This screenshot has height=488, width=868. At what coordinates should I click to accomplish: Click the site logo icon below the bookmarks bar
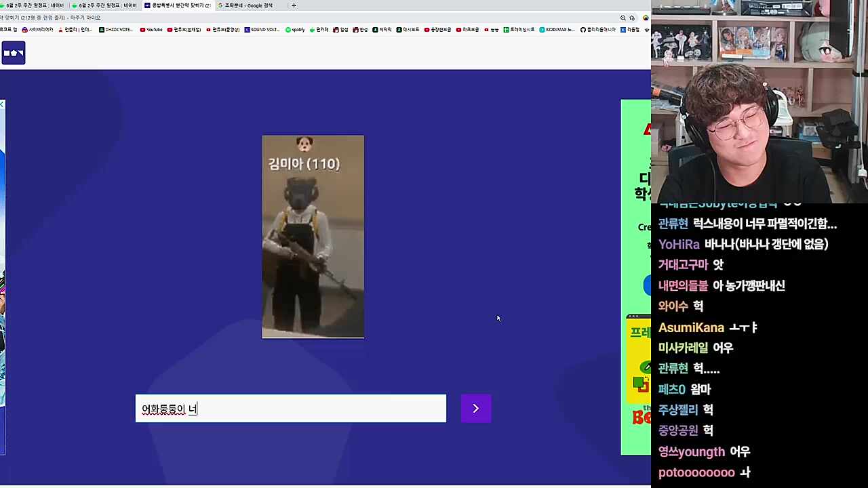14,53
